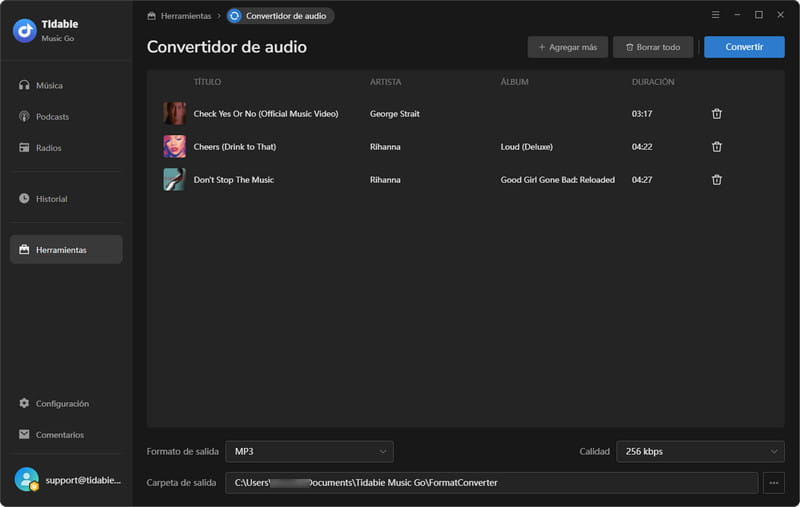The height and width of the screenshot is (507, 800).
Task: Click the Convertidor de audio breadcrumb tab
Action: (x=280, y=16)
